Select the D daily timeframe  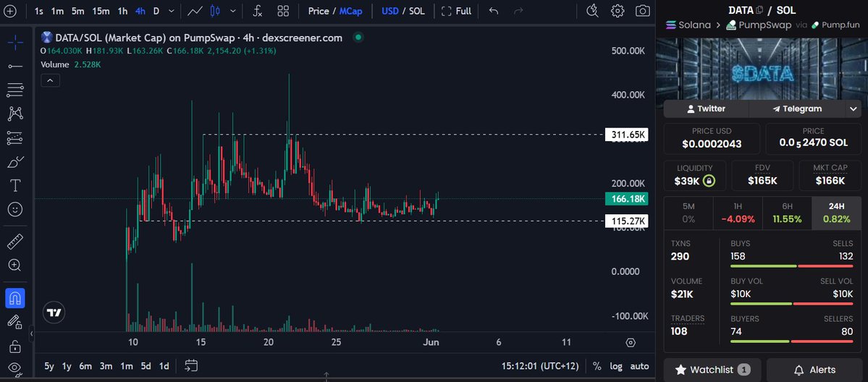pos(156,11)
